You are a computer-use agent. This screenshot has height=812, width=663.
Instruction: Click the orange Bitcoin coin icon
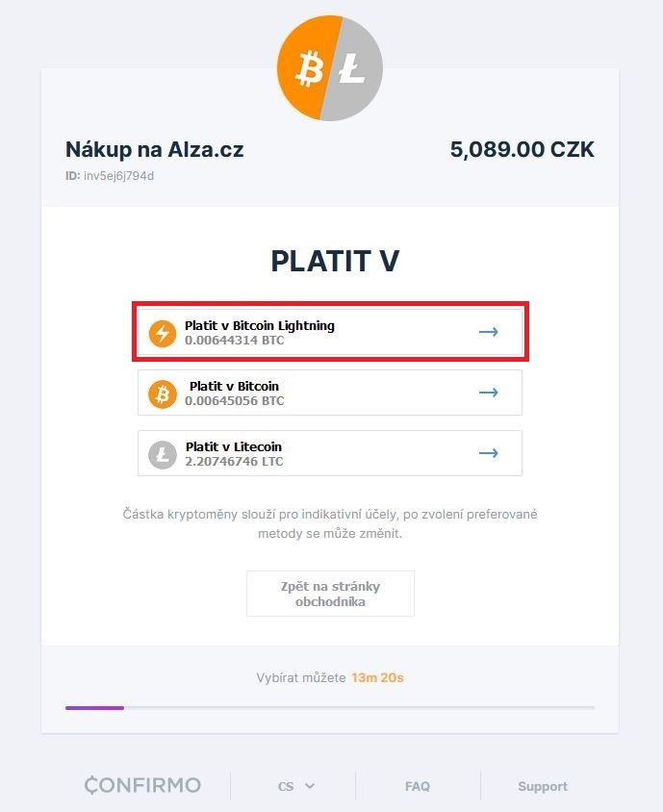(163, 393)
